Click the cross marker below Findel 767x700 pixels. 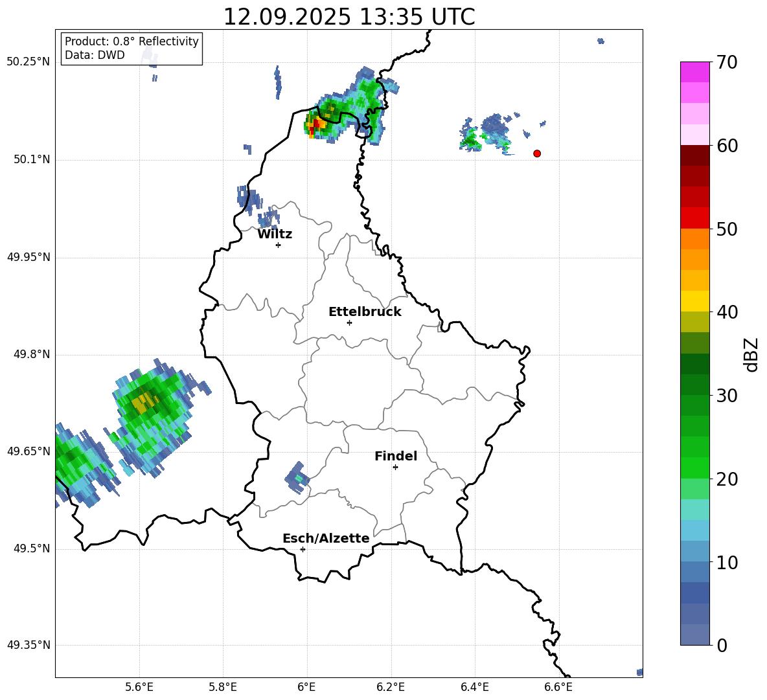(395, 468)
